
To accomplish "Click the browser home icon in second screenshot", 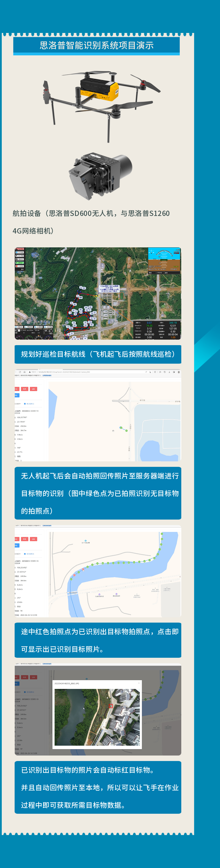I will [x=24, y=372].
